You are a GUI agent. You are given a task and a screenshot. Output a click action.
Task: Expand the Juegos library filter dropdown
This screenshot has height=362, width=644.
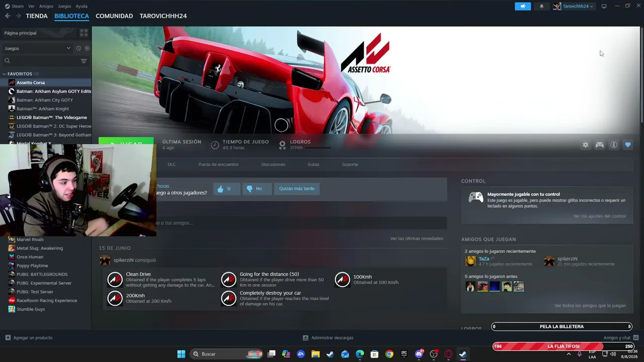coord(38,48)
